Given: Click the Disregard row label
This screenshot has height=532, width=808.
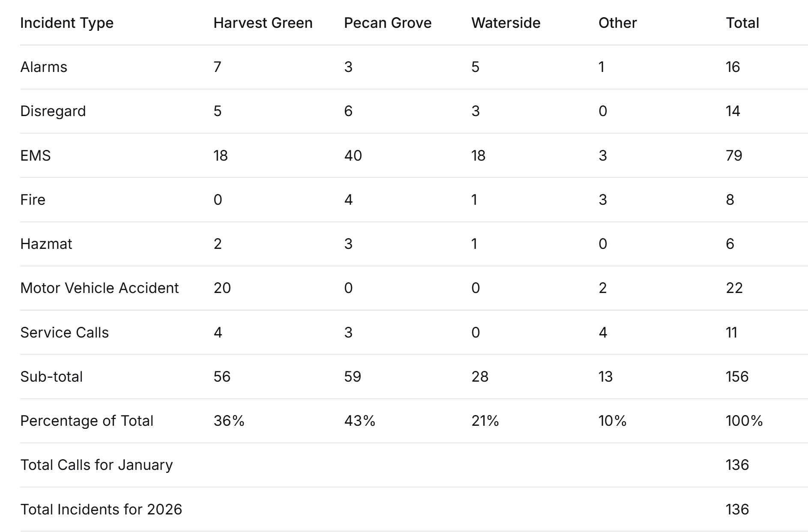Looking at the screenshot, I should click(53, 111).
